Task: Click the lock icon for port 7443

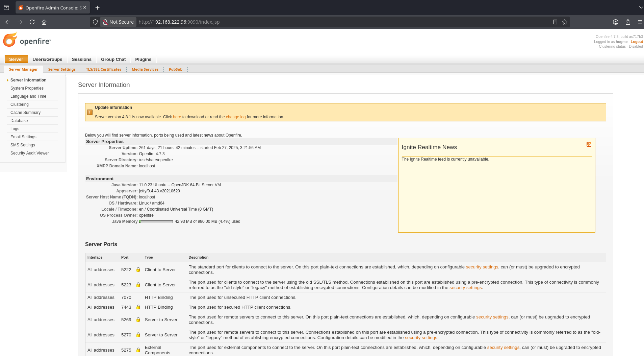Action: click(138, 307)
